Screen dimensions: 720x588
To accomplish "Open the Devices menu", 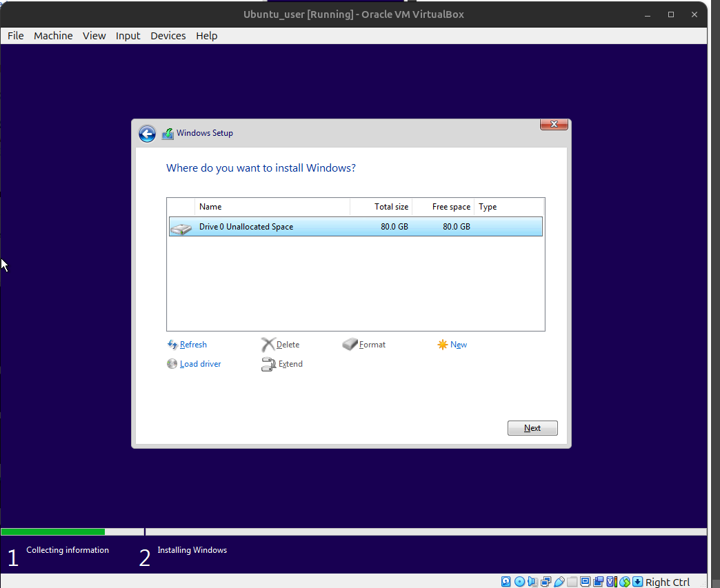I will point(168,36).
